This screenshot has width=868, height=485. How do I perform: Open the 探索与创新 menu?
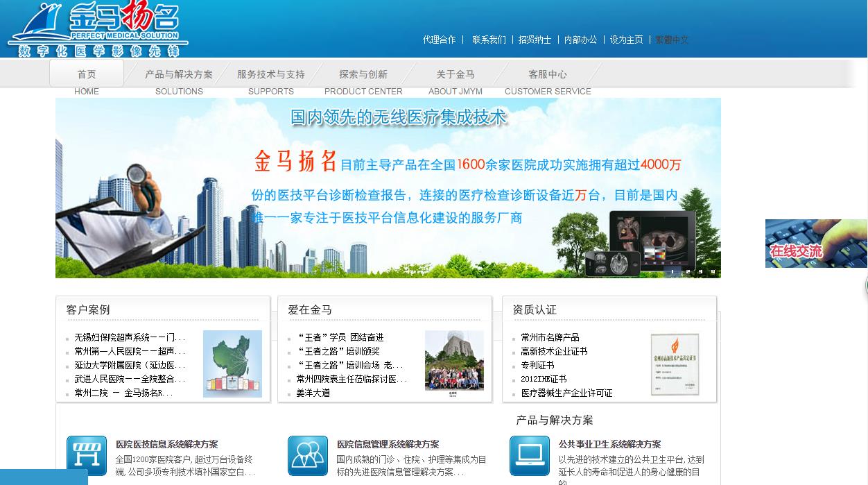(x=363, y=74)
